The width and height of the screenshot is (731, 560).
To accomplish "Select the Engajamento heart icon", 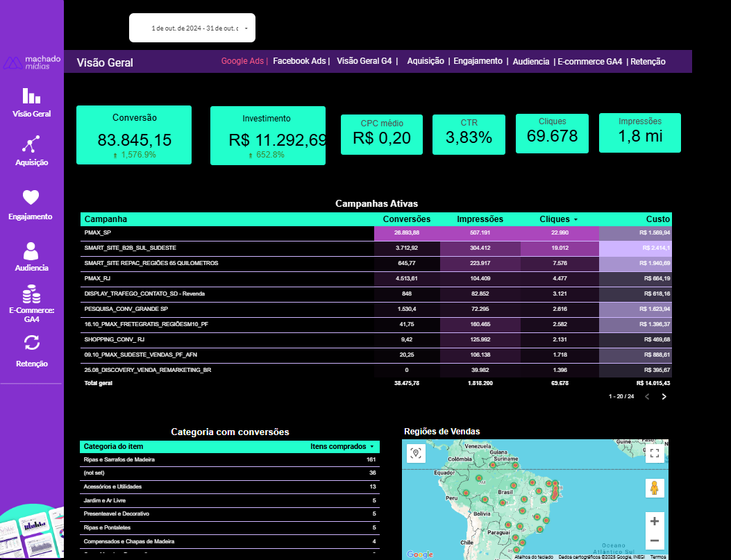I will (31, 198).
